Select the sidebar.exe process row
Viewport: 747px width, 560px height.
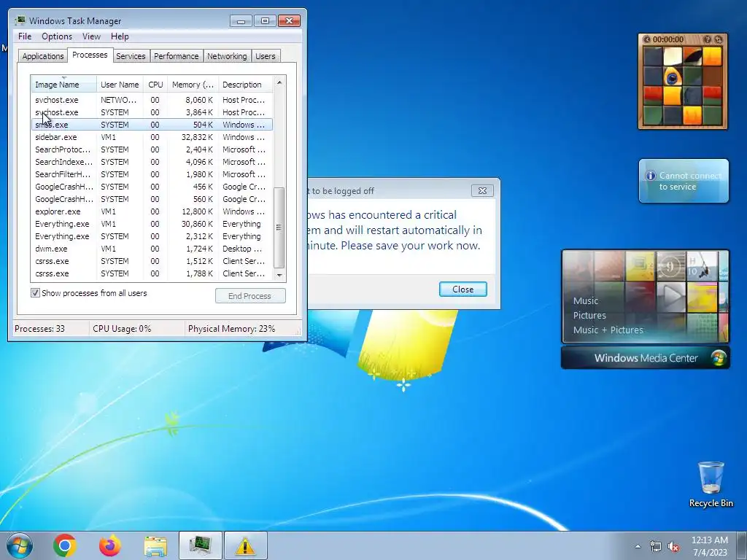(152, 137)
